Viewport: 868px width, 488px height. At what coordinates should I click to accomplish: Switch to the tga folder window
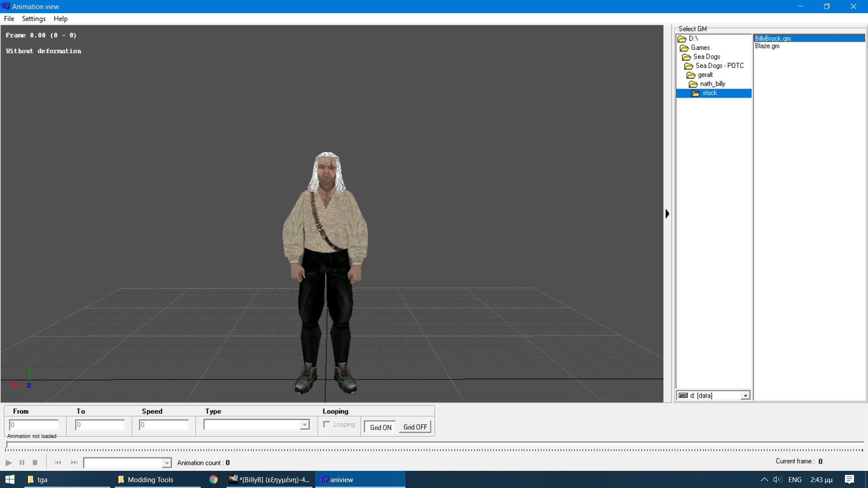[67, 479]
